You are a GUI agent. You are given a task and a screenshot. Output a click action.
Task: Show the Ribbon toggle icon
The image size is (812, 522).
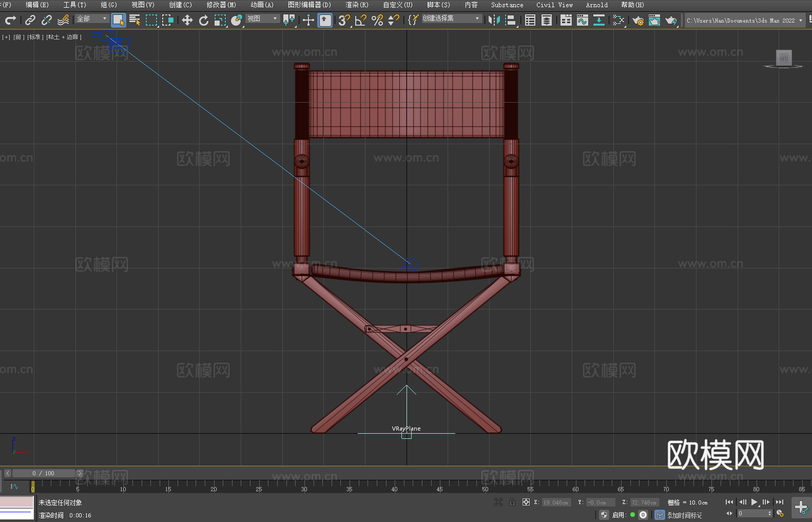[x=566, y=20]
